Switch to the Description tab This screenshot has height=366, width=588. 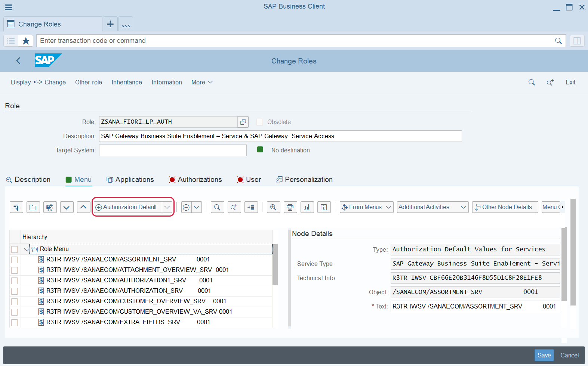(28, 180)
